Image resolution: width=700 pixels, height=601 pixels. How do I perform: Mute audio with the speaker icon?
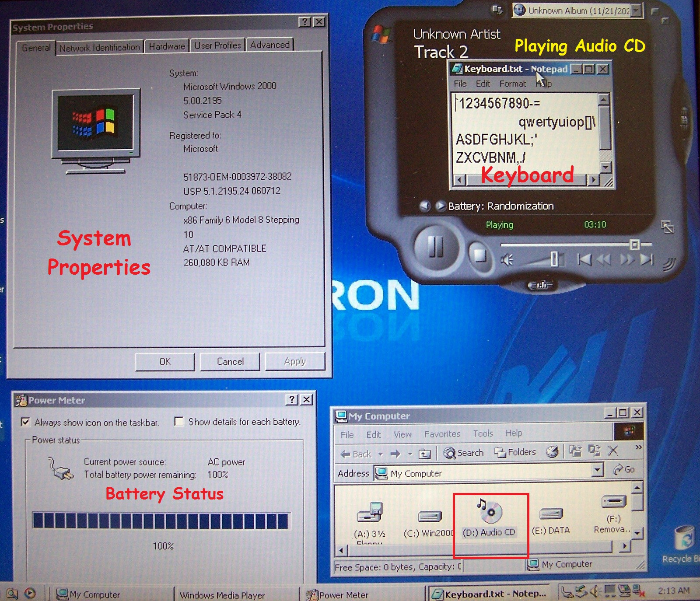click(507, 261)
